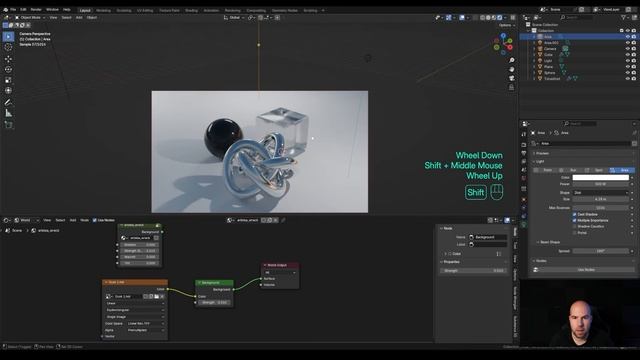Click the Spot light type button
The width and height of the screenshot is (640, 360).
tap(596, 170)
